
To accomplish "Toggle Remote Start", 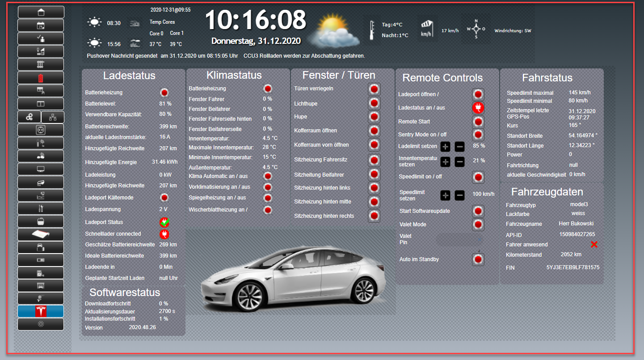I will [x=478, y=122].
